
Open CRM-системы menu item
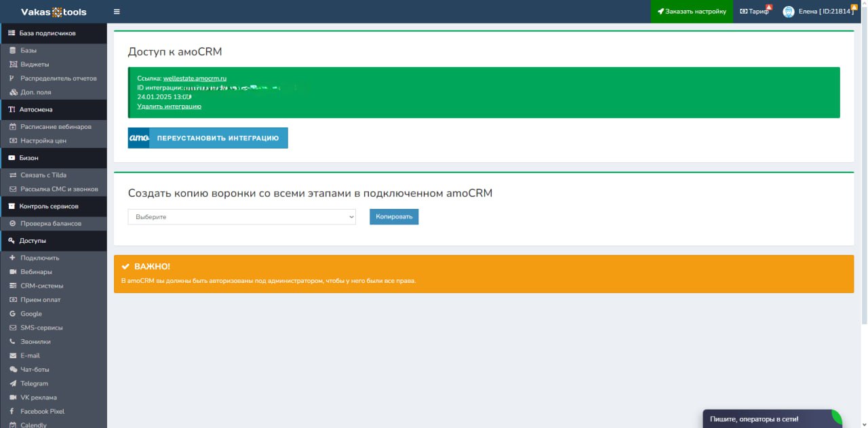[x=41, y=286]
